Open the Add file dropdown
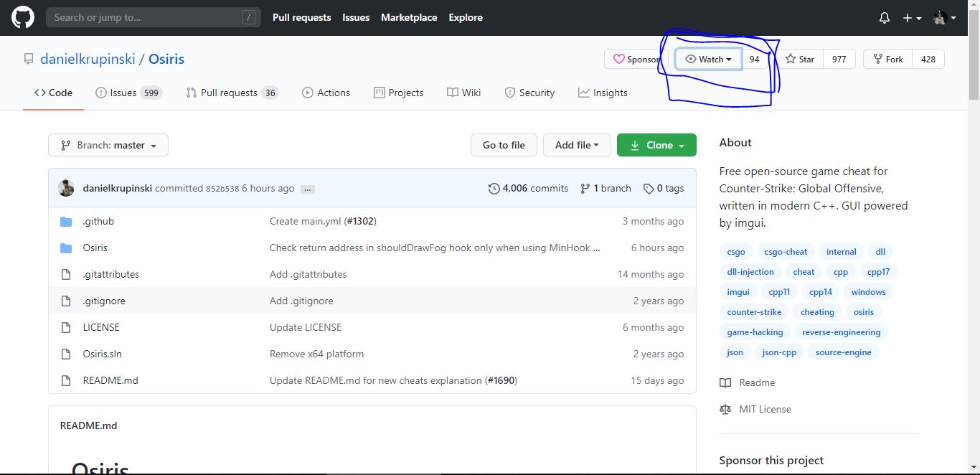Image resolution: width=980 pixels, height=475 pixels. pos(577,145)
